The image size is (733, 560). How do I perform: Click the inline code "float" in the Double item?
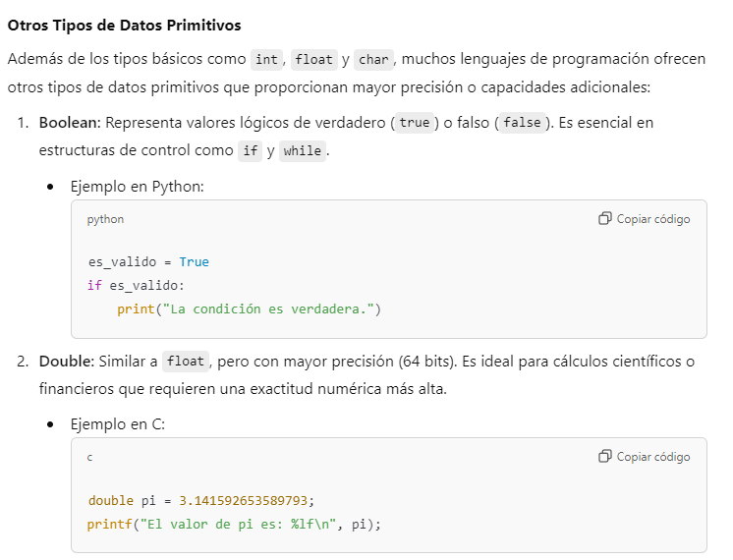[186, 361]
